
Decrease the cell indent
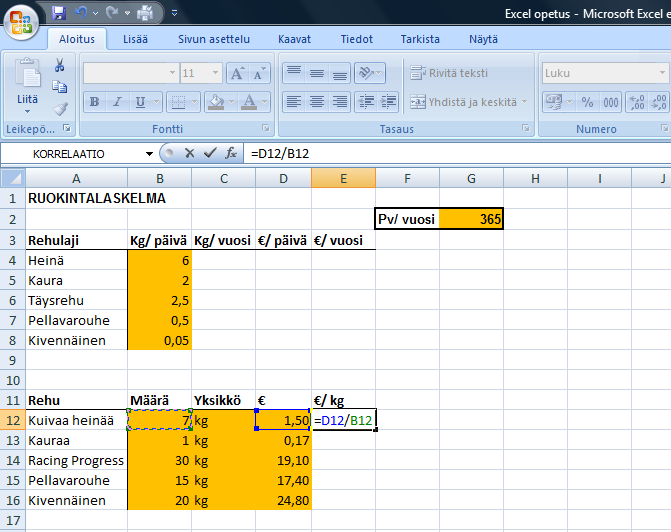pyautogui.click(x=366, y=102)
